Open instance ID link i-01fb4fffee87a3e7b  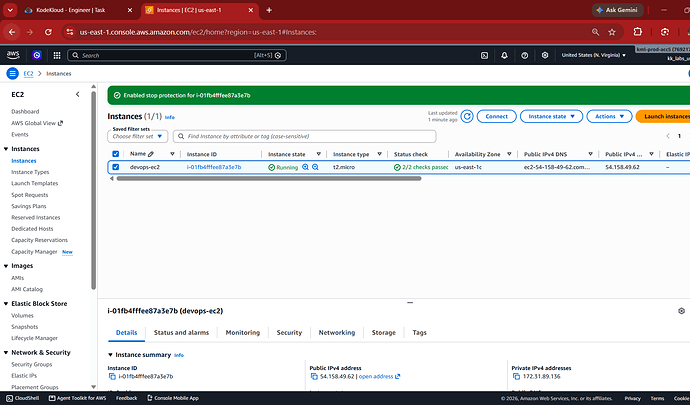point(214,167)
